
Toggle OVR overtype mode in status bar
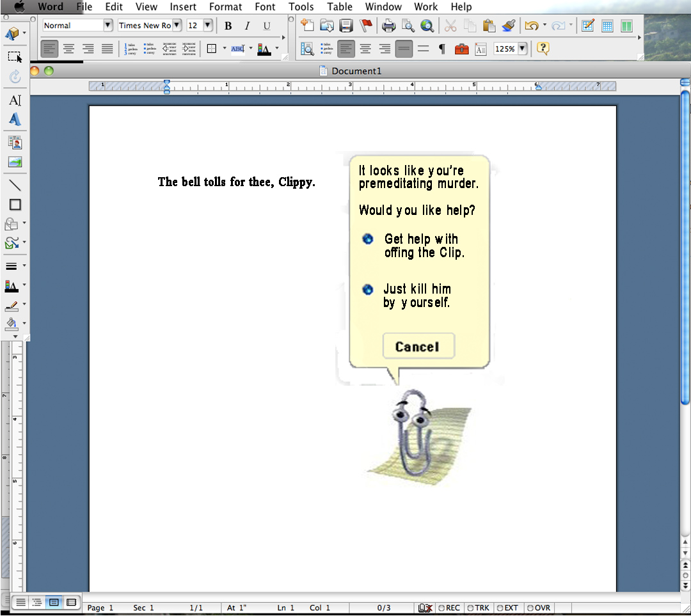coord(539,608)
